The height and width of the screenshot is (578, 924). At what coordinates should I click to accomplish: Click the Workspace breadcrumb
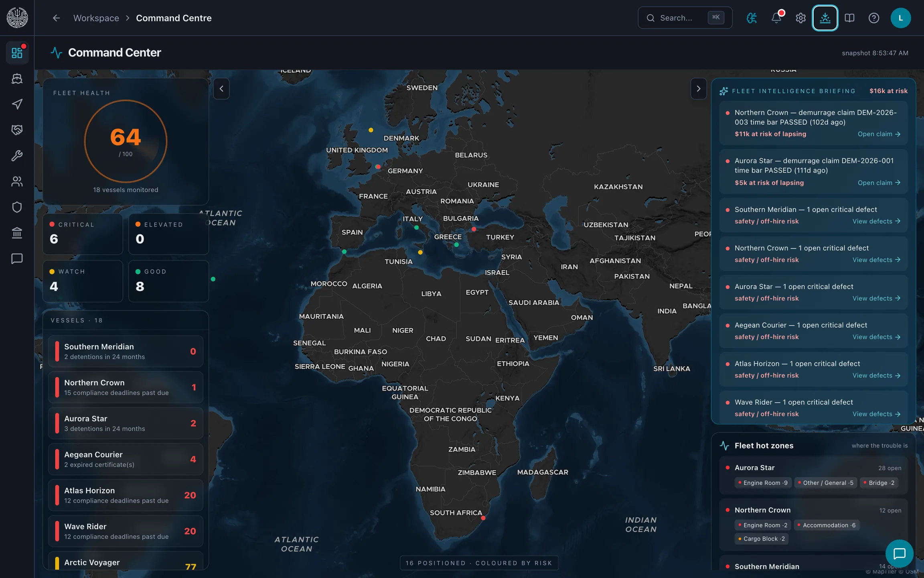click(96, 18)
